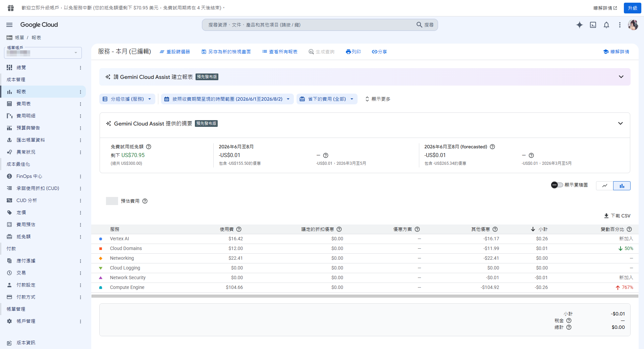644x349 pixels.
Task: Open more options for 抵免額
Action: [x=80, y=237]
